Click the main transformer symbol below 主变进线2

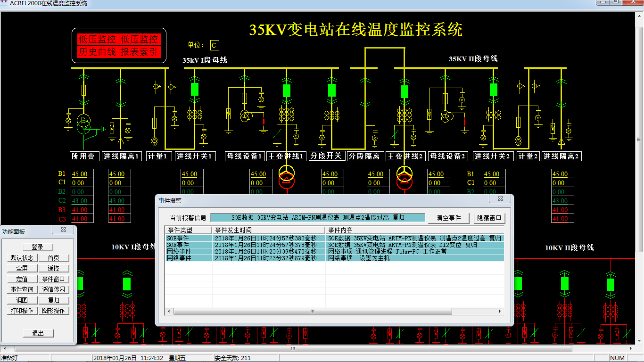click(404, 175)
